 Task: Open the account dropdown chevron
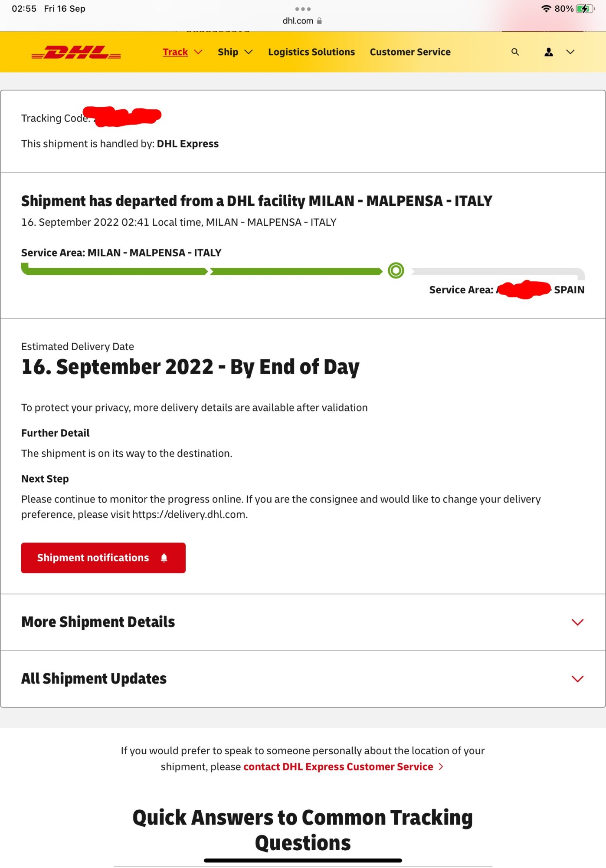pyautogui.click(x=570, y=52)
